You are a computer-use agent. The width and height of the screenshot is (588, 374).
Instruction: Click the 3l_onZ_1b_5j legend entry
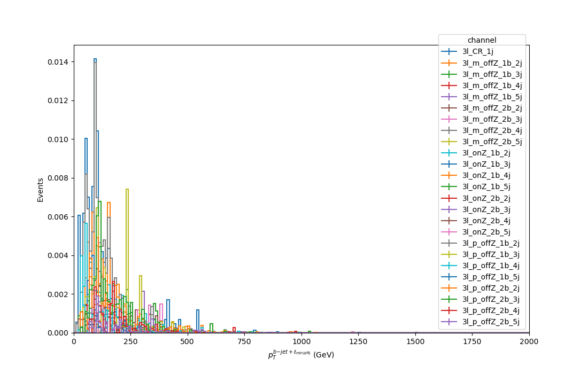click(x=486, y=186)
